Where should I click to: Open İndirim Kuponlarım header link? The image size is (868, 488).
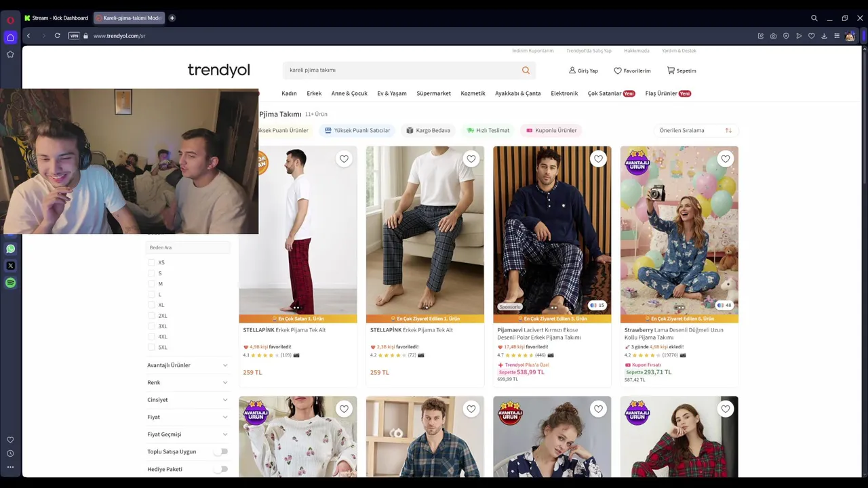(x=533, y=51)
